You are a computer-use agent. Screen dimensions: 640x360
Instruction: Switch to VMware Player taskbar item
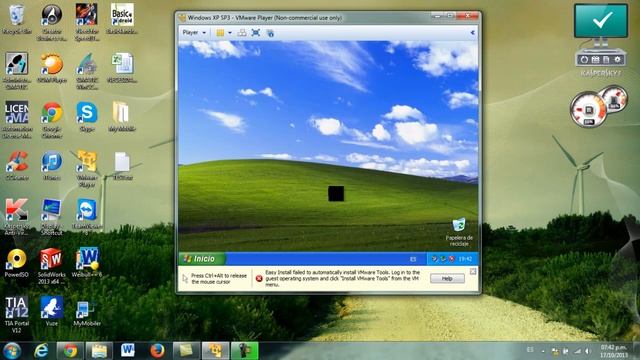(215, 351)
